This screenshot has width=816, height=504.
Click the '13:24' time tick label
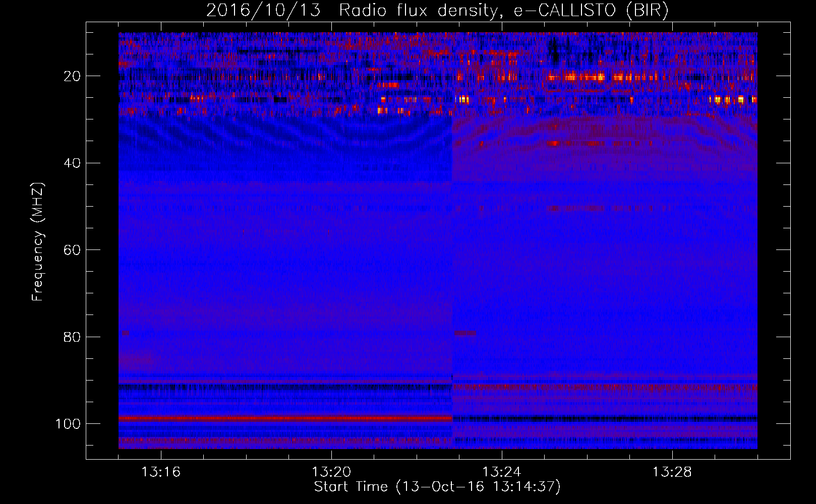coord(502,472)
